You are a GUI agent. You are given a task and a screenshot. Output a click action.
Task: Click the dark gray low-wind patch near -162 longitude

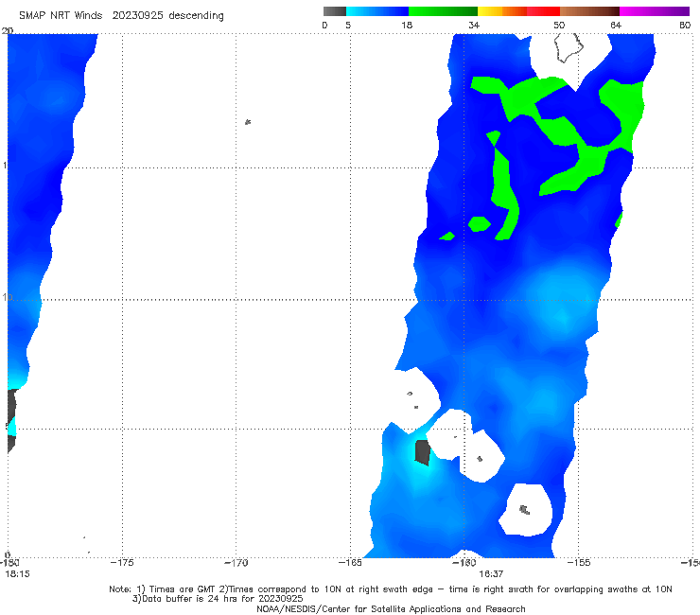pyautogui.click(x=422, y=452)
